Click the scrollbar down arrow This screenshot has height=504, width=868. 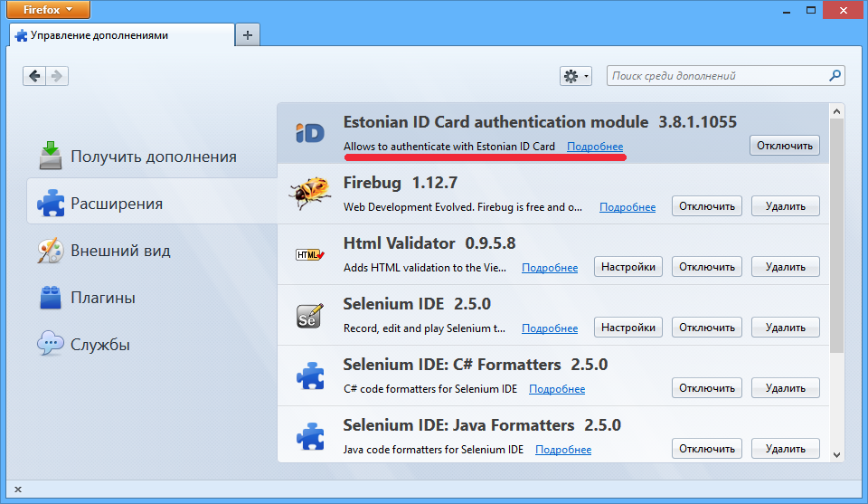click(836, 455)
